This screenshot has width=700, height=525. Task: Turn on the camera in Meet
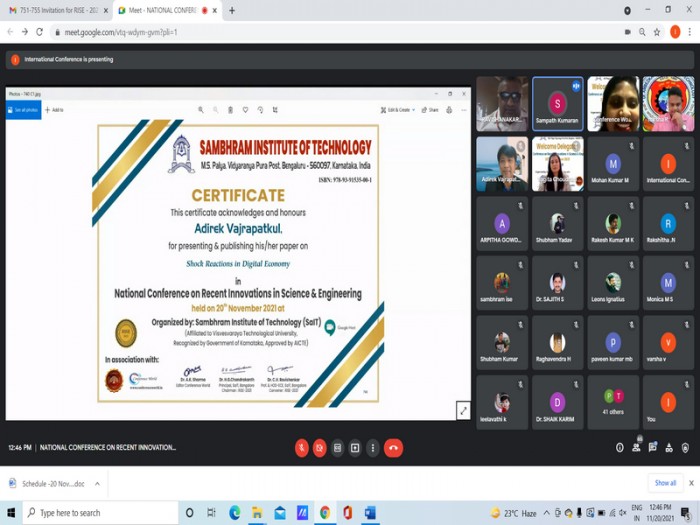[x=320, y=448]
